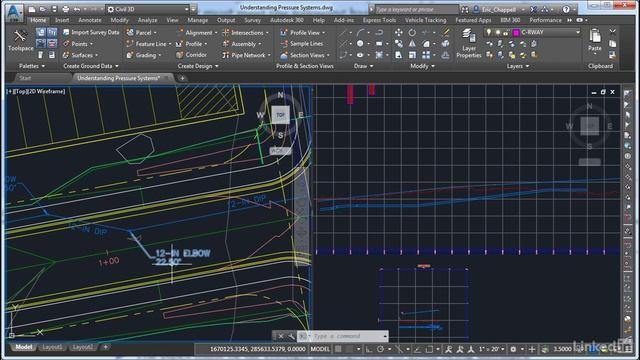640x360 pixels.
Task: Open the Parcel dropdown
Action: tap(141, 32)
